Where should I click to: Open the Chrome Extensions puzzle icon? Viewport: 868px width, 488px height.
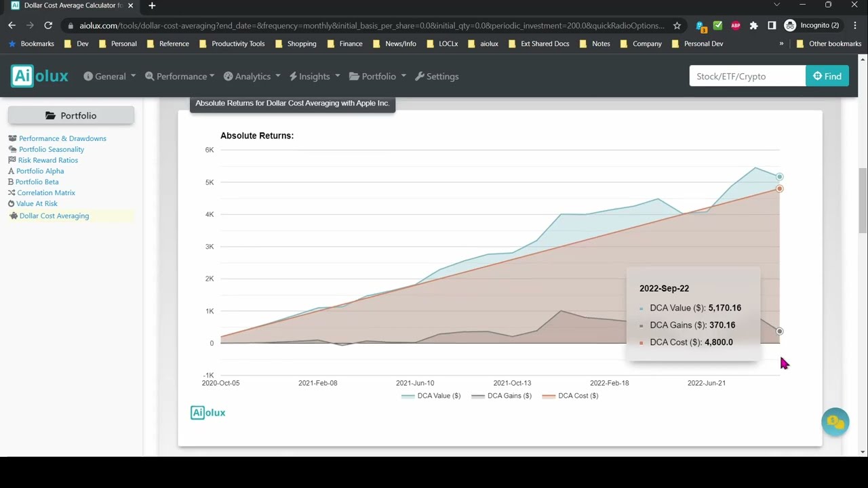coord(753,26)
